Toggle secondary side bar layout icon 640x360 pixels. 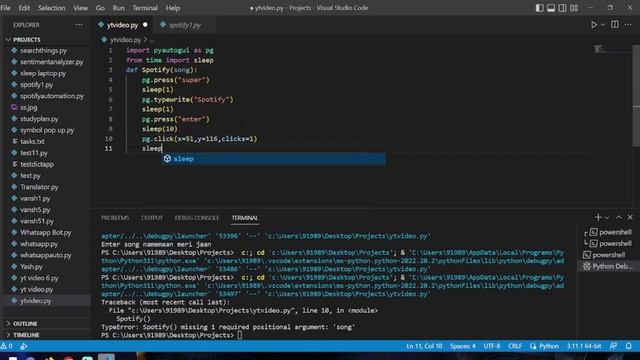pos(562,8)
